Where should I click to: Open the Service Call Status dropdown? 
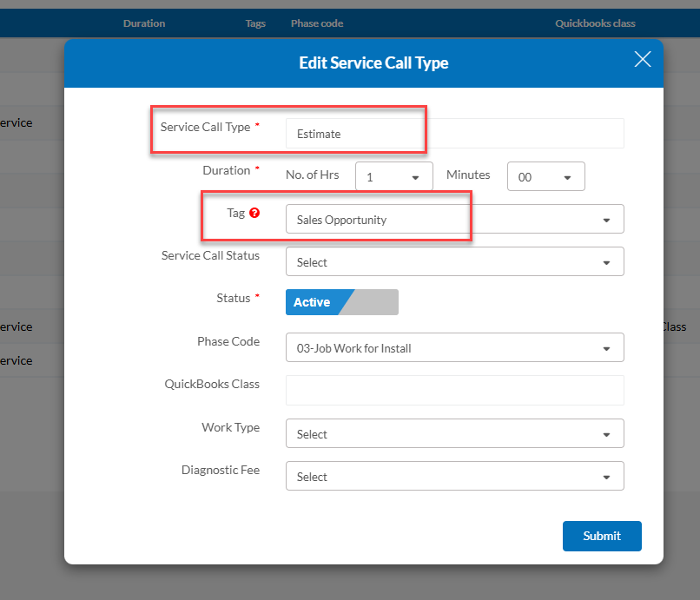453,262
